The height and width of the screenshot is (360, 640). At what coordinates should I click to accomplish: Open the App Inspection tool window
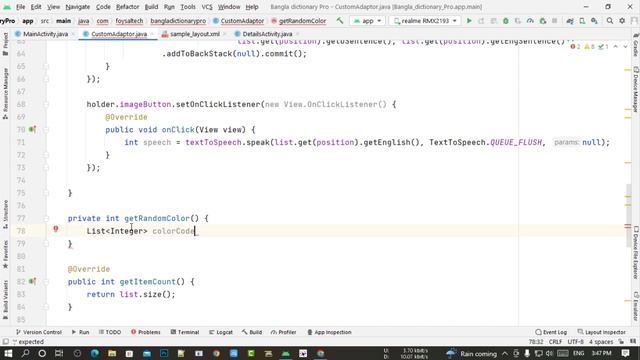(329, 332)
